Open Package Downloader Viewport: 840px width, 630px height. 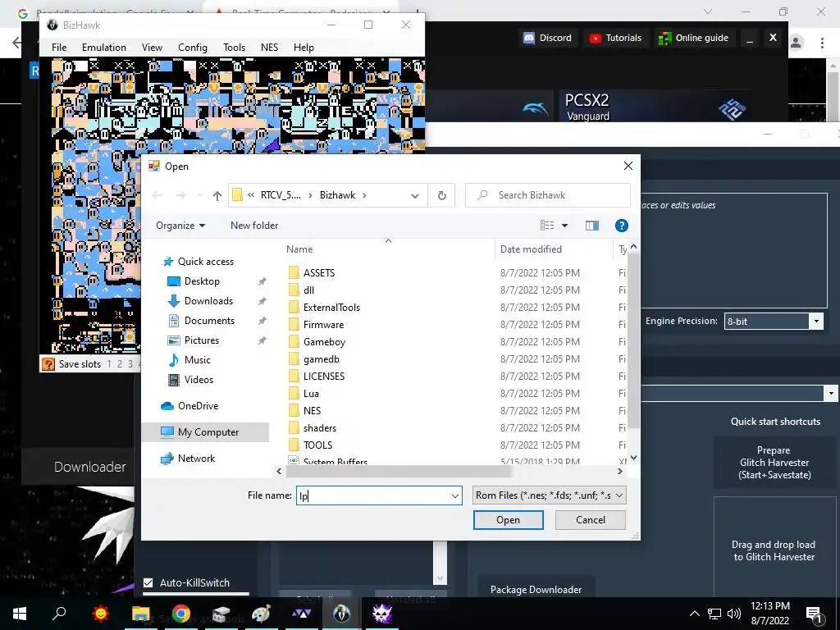(536, 589)
